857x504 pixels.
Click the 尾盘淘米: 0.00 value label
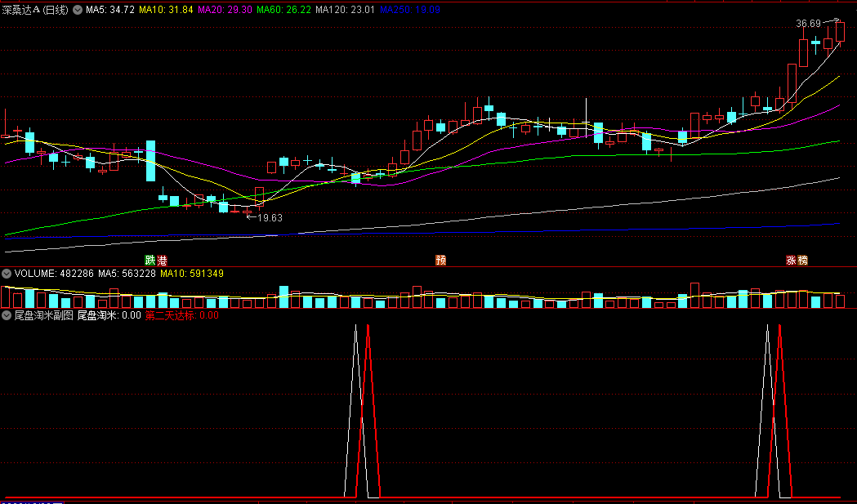pyautogui.click(x=109, y=315)
